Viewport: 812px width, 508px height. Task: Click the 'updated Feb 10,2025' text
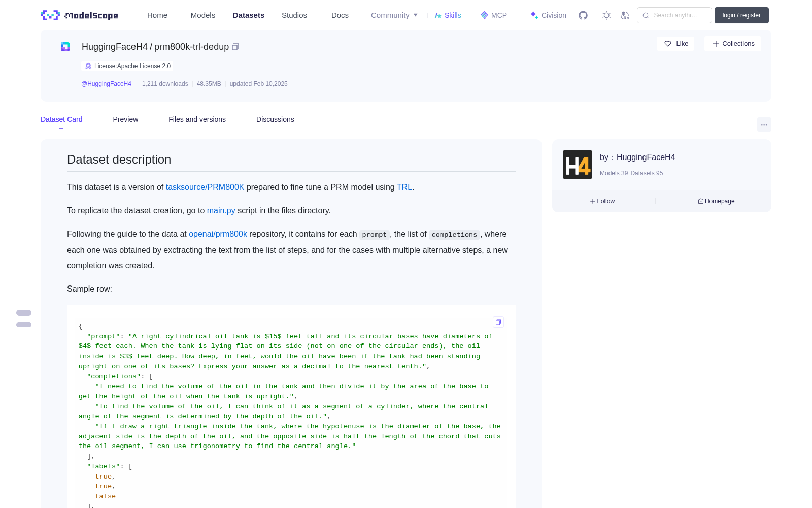click(x=259, y=84)
